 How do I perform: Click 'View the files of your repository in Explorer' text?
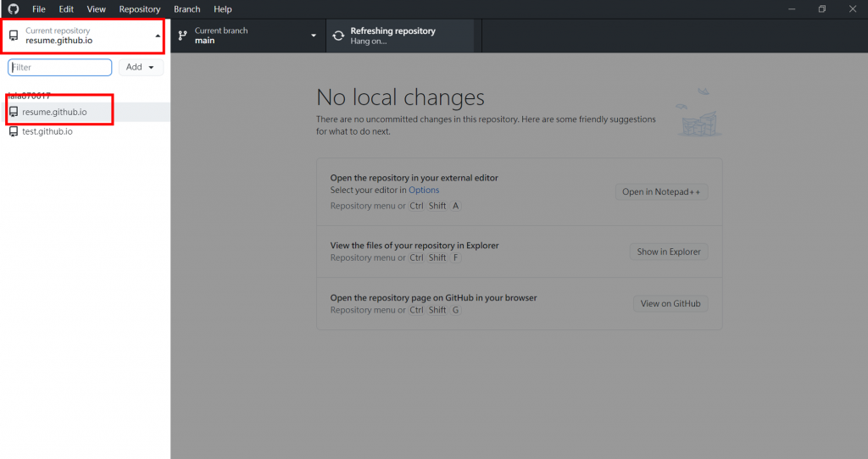(x=415, y=245)
